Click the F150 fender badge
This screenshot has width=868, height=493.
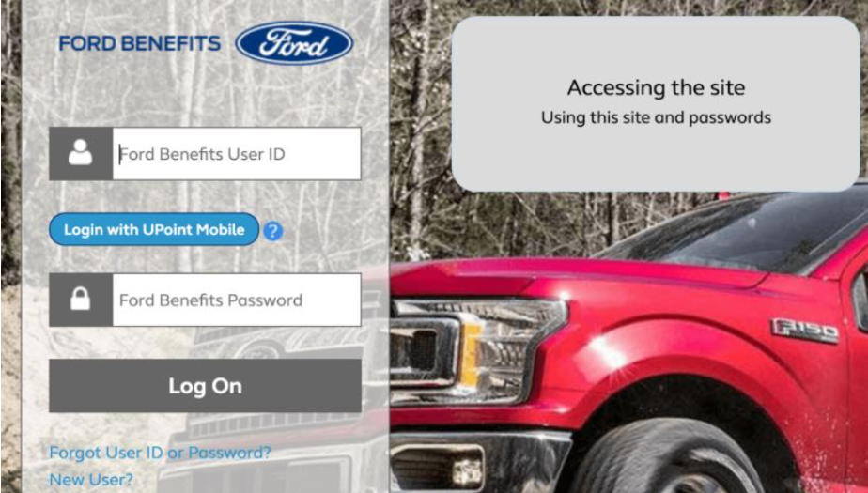pos(804,331)
